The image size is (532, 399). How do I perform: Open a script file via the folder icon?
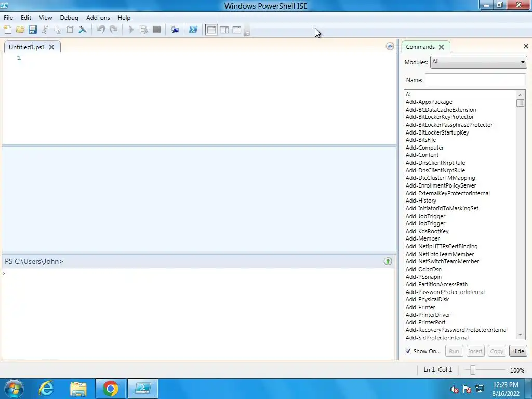coord(20,30)
